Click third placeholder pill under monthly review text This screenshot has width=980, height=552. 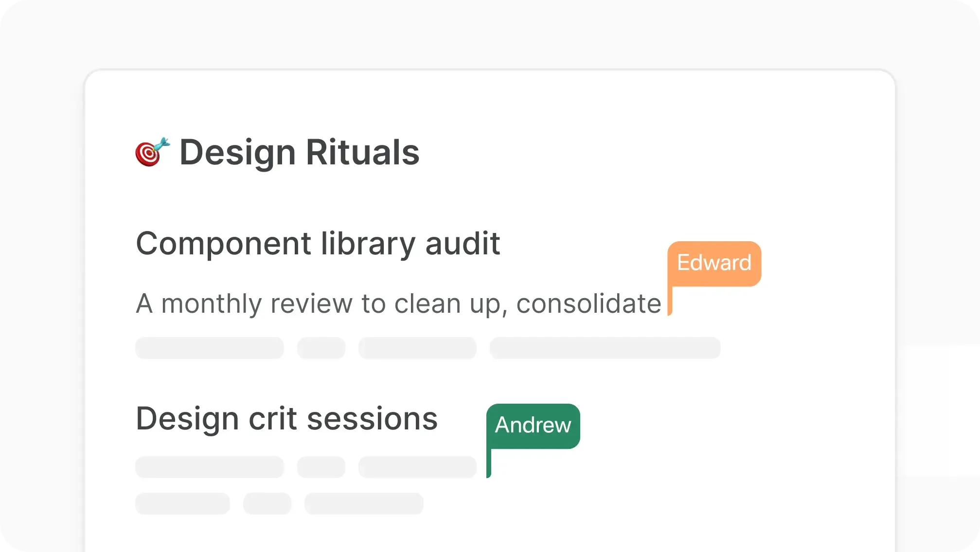[x=417, y=348]
